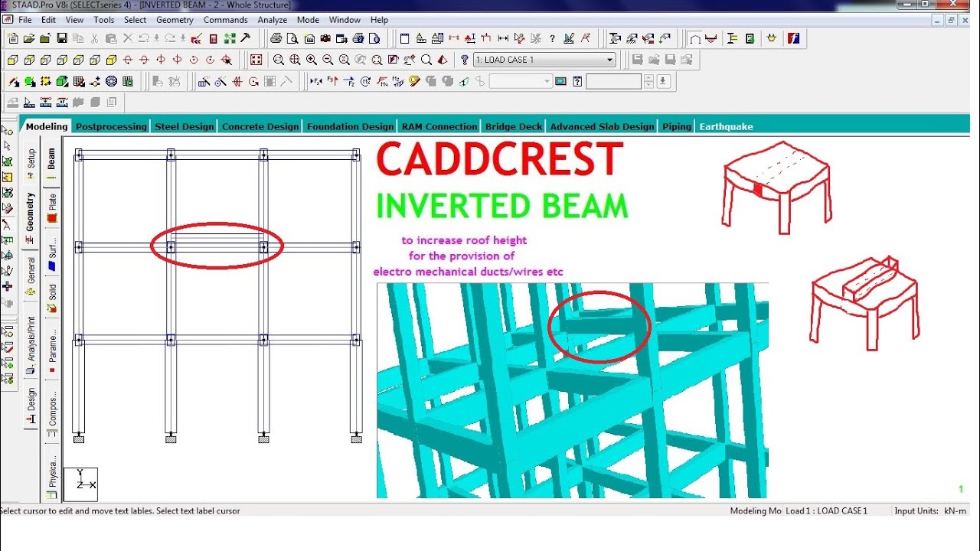Click the small monitor icon near the empty combo
980x551 pixels.
560,81
